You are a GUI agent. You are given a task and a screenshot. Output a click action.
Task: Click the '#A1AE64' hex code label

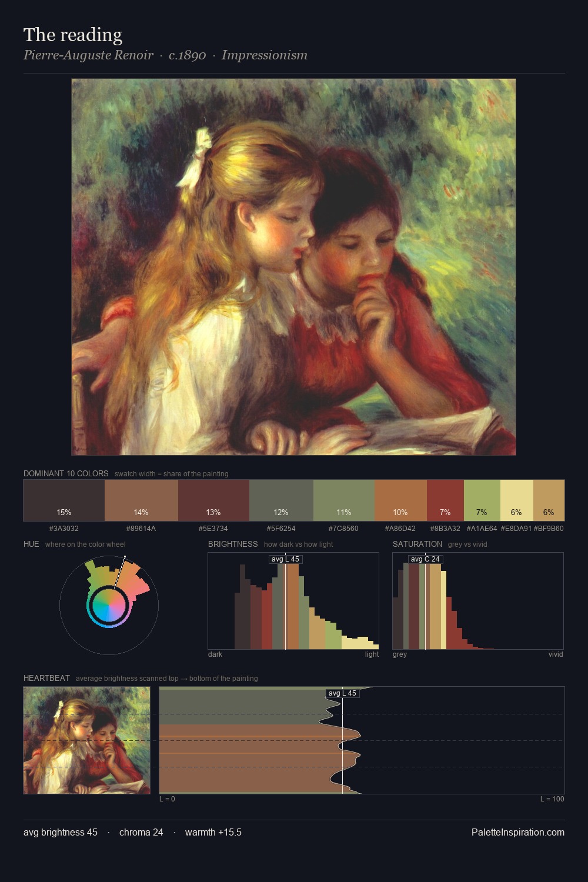[482, 528]
